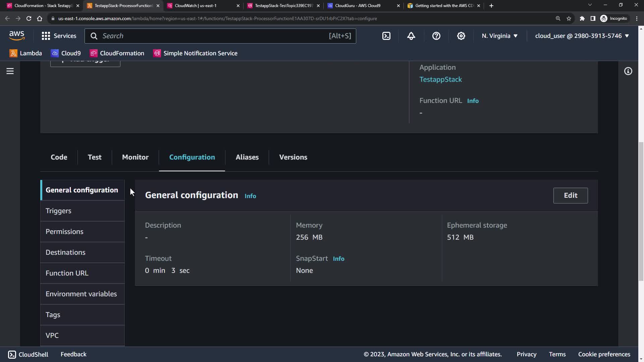
Task: Open CloudShell icon in top navigation bar
Action: point(386,36)
